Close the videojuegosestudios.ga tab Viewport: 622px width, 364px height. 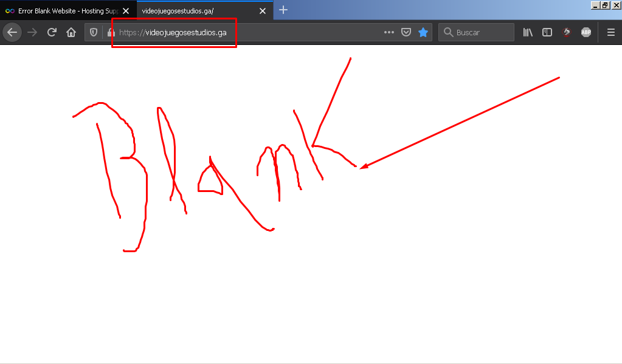pyautogui.click(x=263, y=11)
